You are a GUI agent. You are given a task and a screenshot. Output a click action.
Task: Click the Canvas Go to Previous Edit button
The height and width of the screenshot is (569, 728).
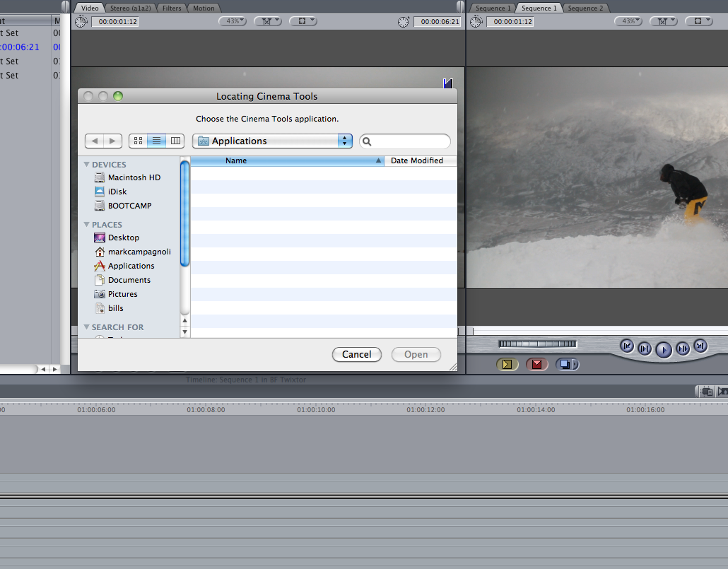[x=627, y=346]
